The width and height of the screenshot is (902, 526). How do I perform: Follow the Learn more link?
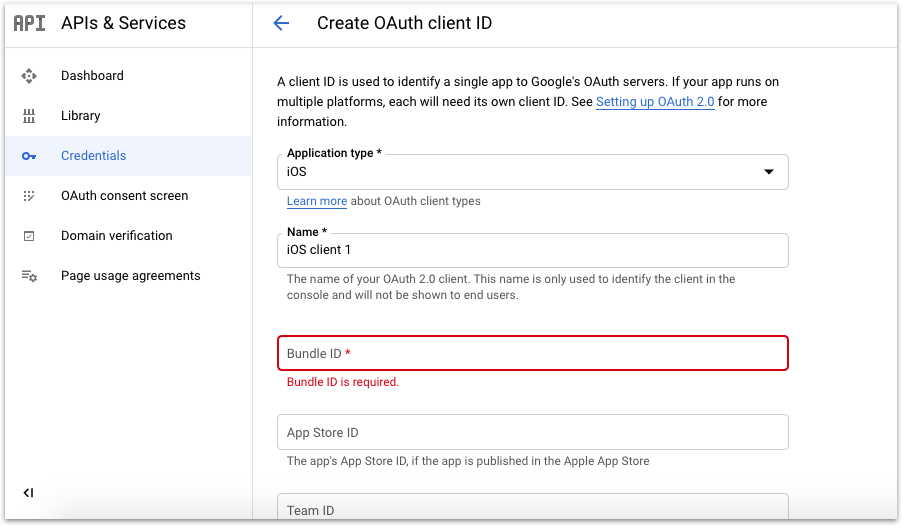(317, 201)
